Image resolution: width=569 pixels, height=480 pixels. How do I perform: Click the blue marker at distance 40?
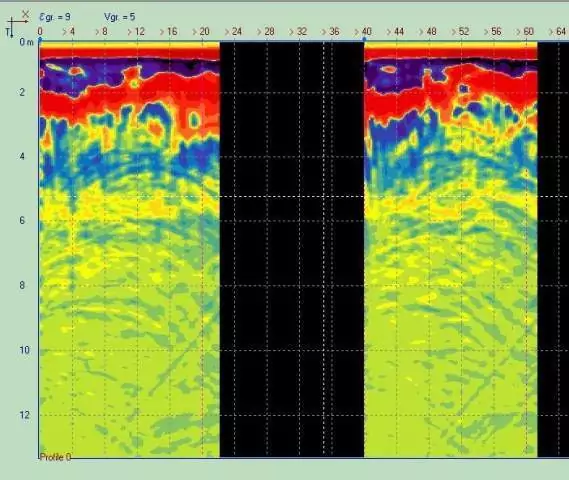tap(364, 39)
